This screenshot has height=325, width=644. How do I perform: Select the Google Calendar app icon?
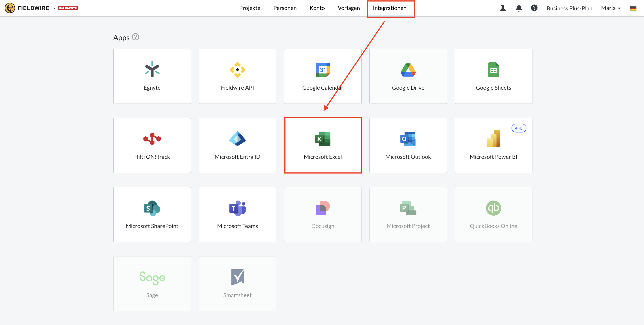[322, 70]
